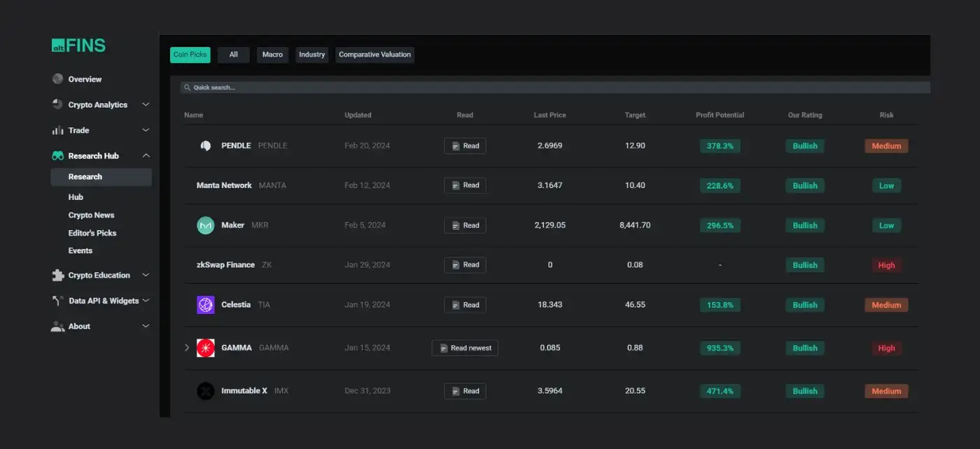Click the Celestia purple coin icon
The width and height of the screenshot is (980, 449).
click(205, 305)
